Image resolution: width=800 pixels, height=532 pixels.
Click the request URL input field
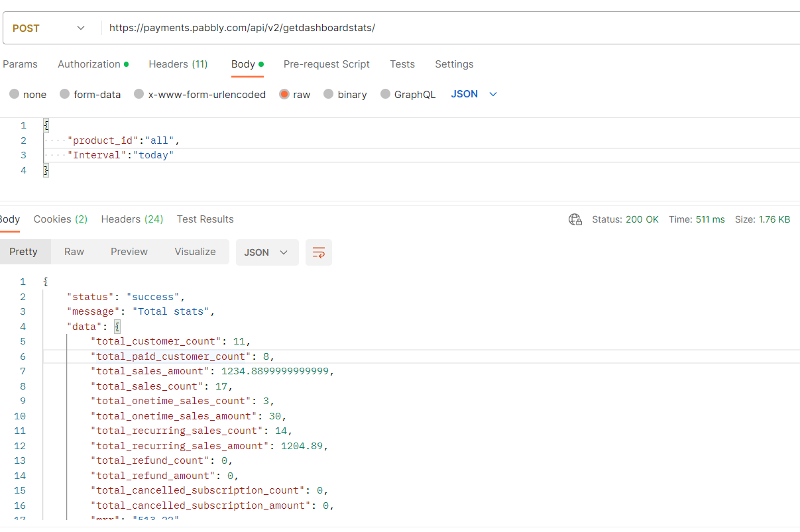(x=451, y=28)
